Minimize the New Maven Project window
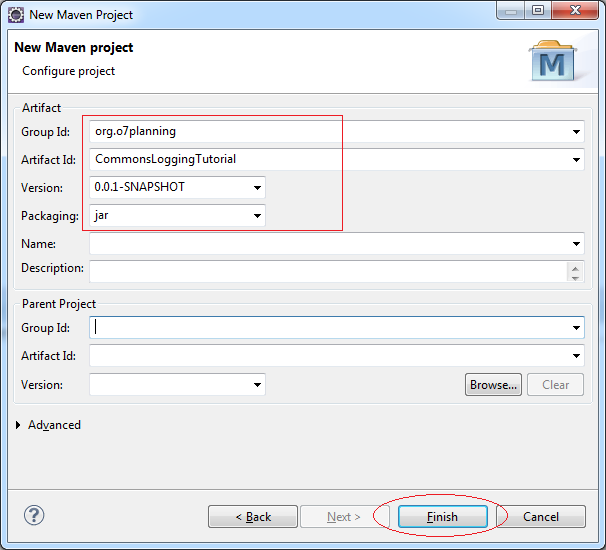 tap(511, 11)
